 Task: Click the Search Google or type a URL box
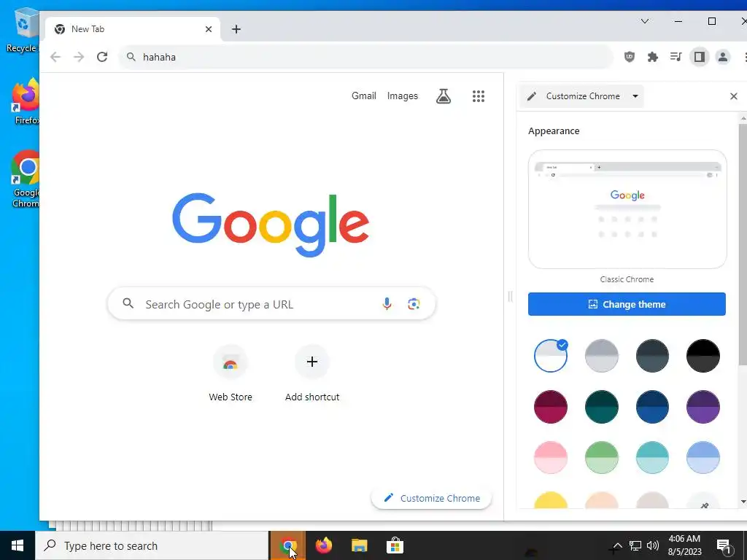coord(271,304)
